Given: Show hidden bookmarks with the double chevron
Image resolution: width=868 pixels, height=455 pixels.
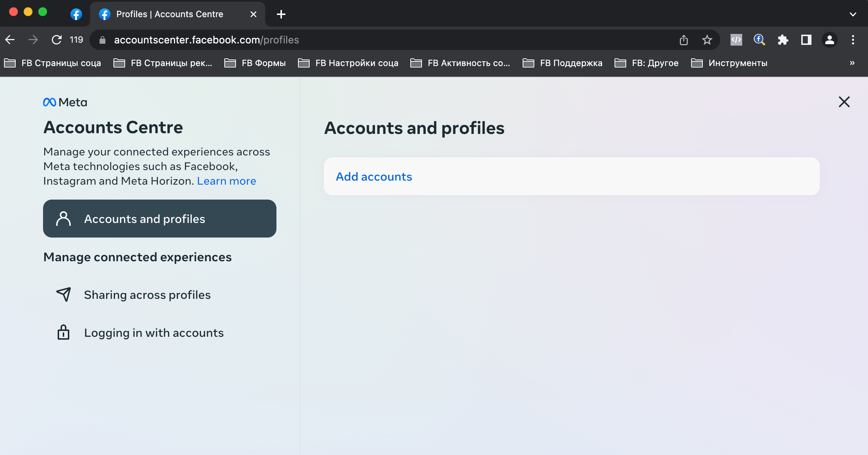Looking at the screenshot, I should point(852,63).
